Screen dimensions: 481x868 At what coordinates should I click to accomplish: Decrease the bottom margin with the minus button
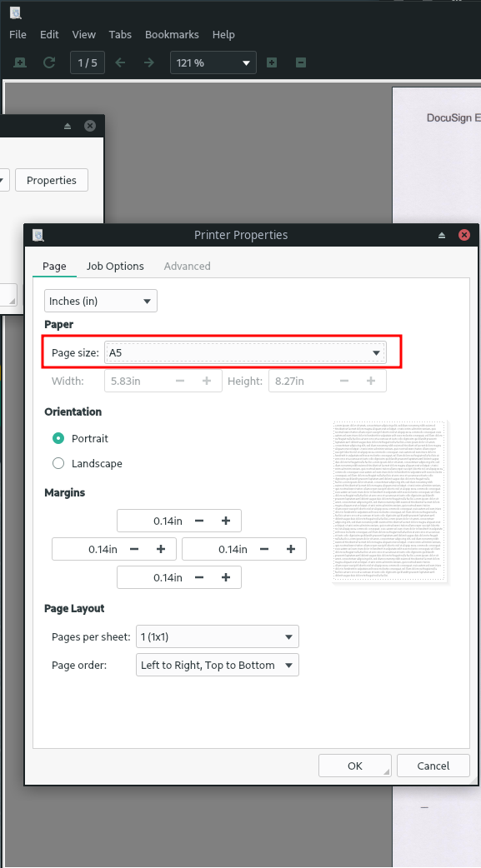pos(199,577)
